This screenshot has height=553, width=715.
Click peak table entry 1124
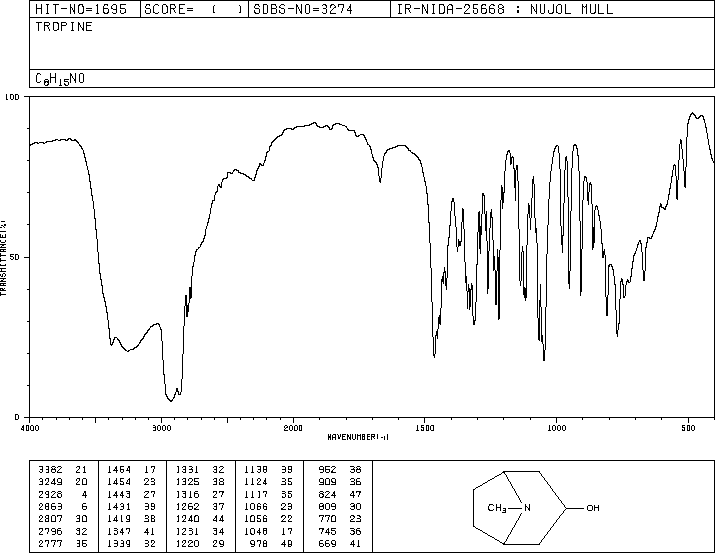coord(256,482)
